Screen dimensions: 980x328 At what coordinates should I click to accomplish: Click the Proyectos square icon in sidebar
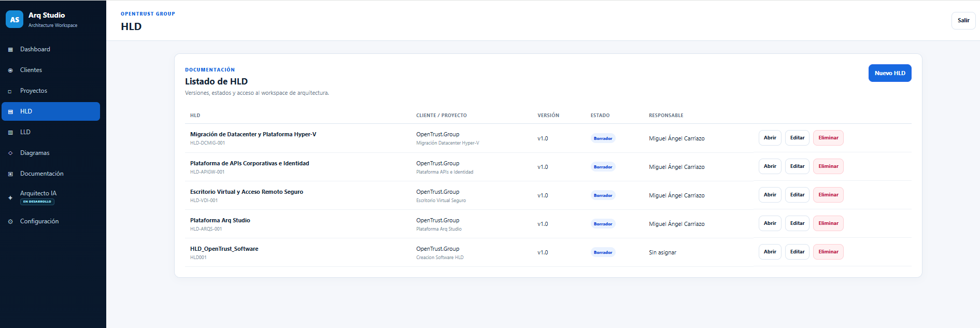(10, 91)
